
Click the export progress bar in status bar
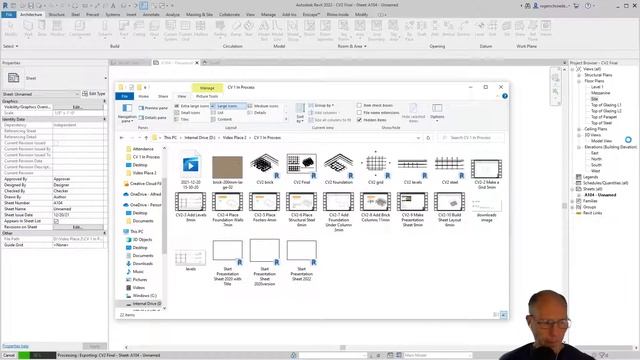coord(37,356)
